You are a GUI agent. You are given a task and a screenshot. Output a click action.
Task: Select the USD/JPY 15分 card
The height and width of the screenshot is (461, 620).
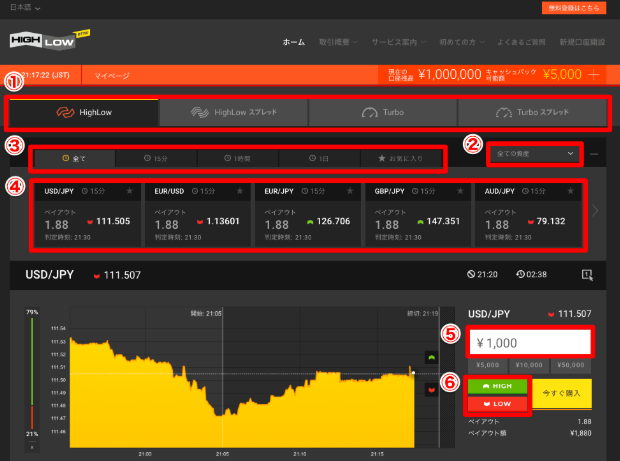[x=87, y=215]
